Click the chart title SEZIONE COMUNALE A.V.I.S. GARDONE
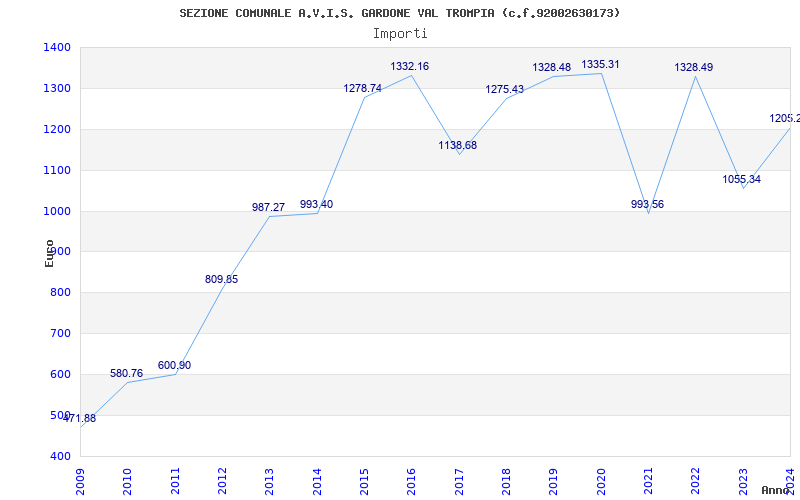Viewport: 800px width, 500px height. (399, 13)
